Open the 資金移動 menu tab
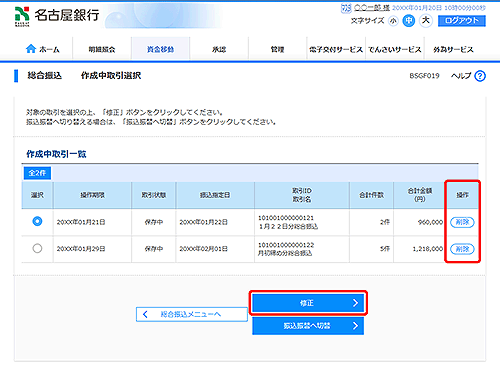 (160, 49)
